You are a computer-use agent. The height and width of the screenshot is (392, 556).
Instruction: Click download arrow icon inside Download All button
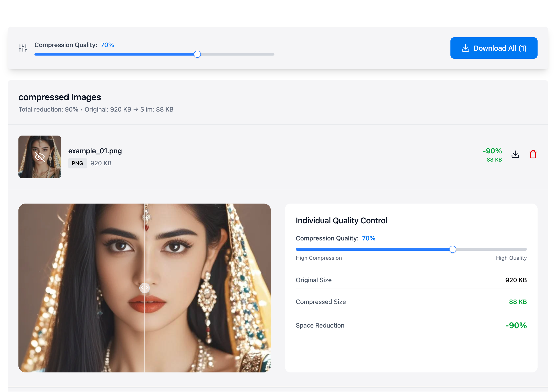tap(465, 48)
